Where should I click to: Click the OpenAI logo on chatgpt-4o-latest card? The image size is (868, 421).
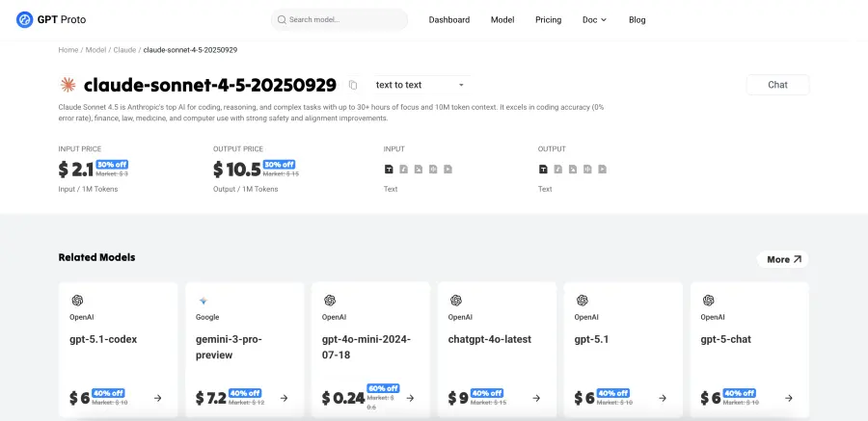[455, 301]
